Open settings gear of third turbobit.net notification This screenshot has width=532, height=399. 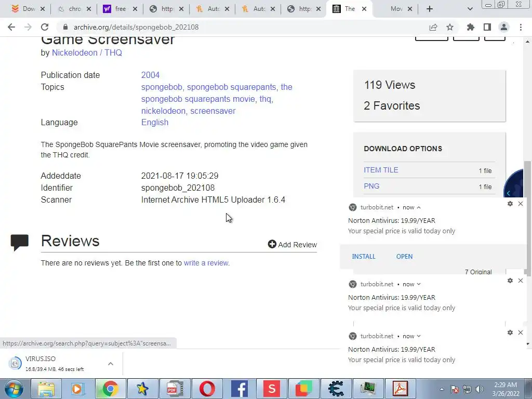pos(510,332)
